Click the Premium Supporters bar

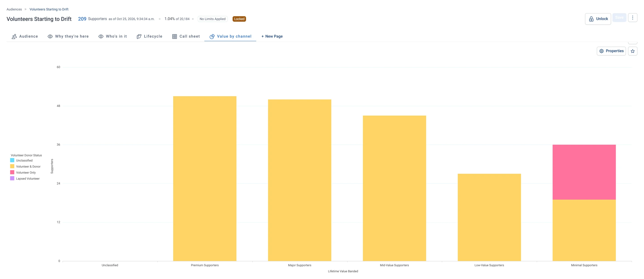click(205, 179)
